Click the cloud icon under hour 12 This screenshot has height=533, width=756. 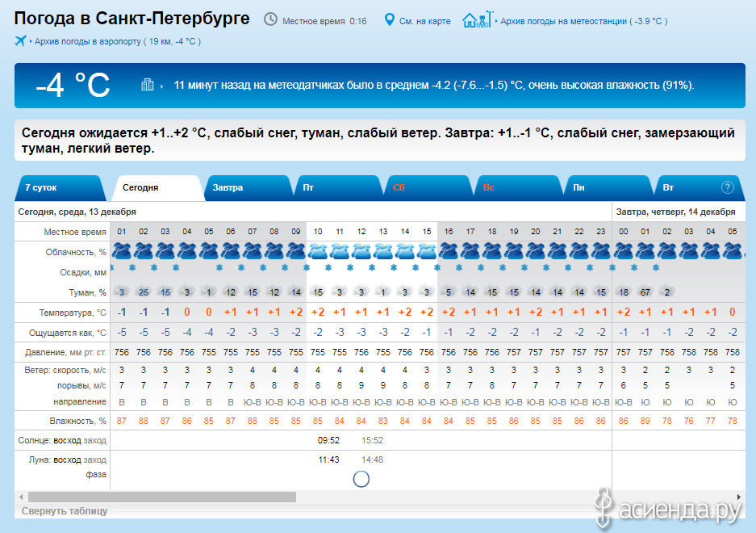[x=361, y=251]
